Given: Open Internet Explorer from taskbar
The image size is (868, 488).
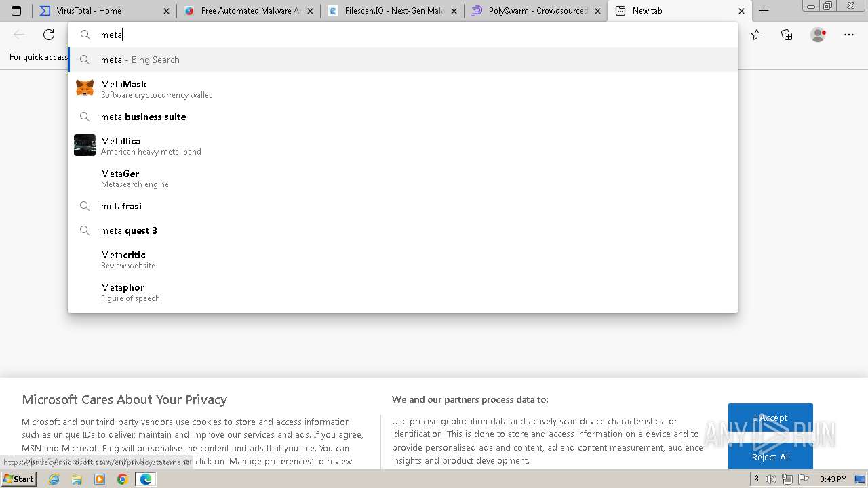Looking at the screenshot, I should (54, 479).
